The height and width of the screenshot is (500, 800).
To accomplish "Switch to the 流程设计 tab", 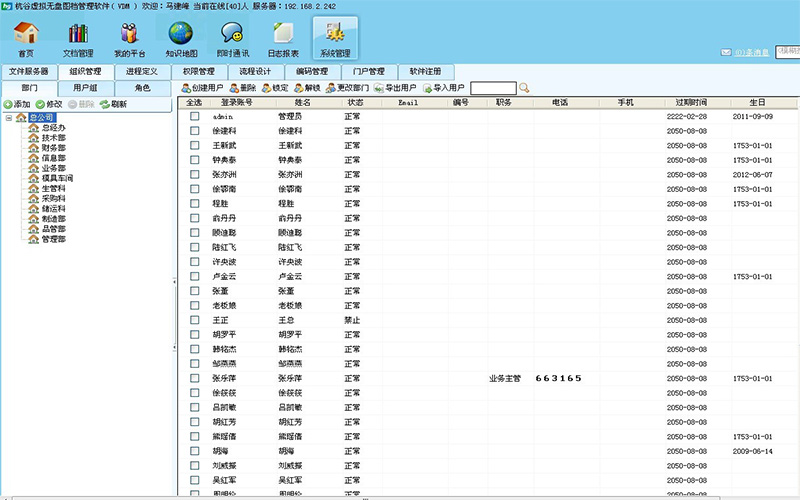I will (255, 71).
